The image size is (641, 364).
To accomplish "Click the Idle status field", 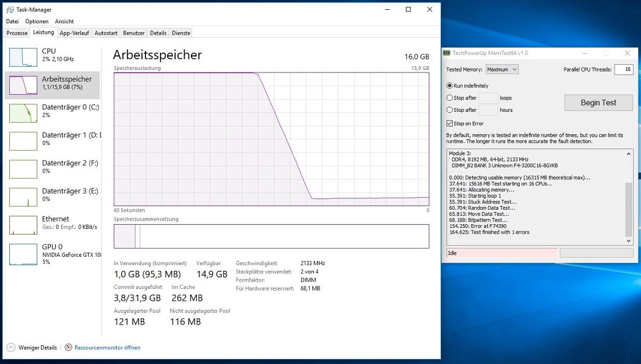I will pos(502,253).
